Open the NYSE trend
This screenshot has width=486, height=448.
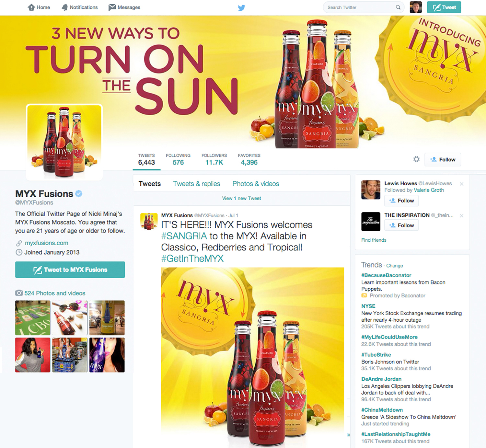(x=368, y=306)
